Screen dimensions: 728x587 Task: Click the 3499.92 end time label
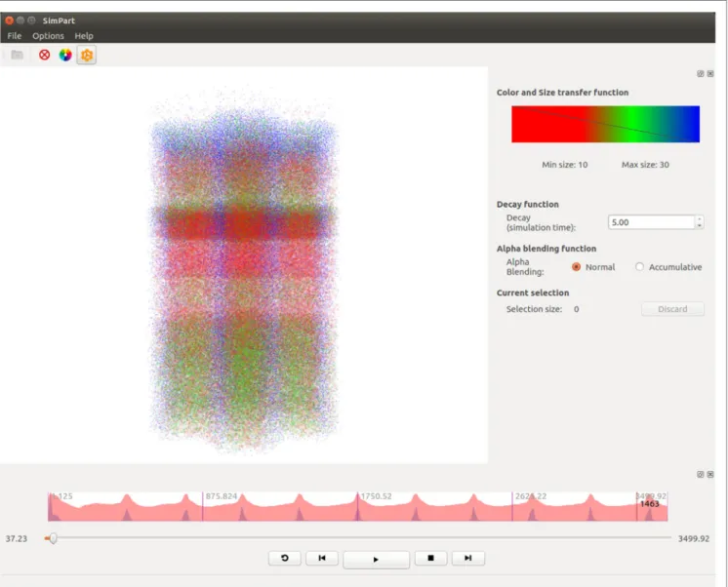pyautogui.click(x=694, y=539)
